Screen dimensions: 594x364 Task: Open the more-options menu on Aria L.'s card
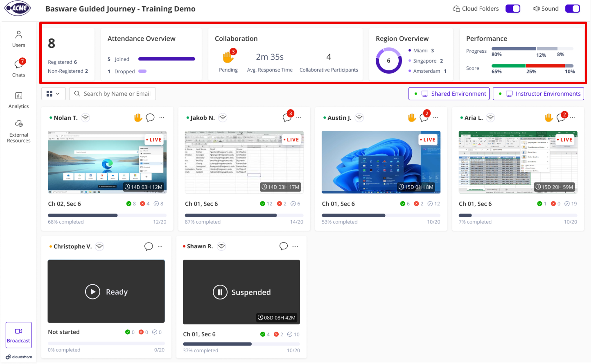573,118
